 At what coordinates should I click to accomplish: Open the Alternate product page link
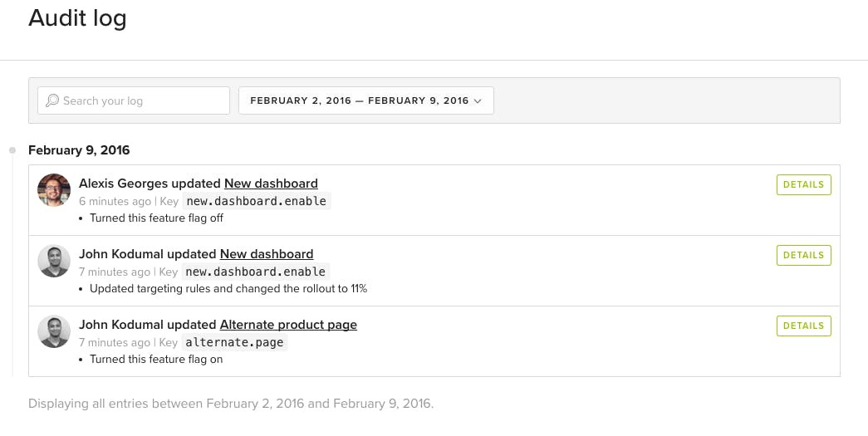pos(288,325)
